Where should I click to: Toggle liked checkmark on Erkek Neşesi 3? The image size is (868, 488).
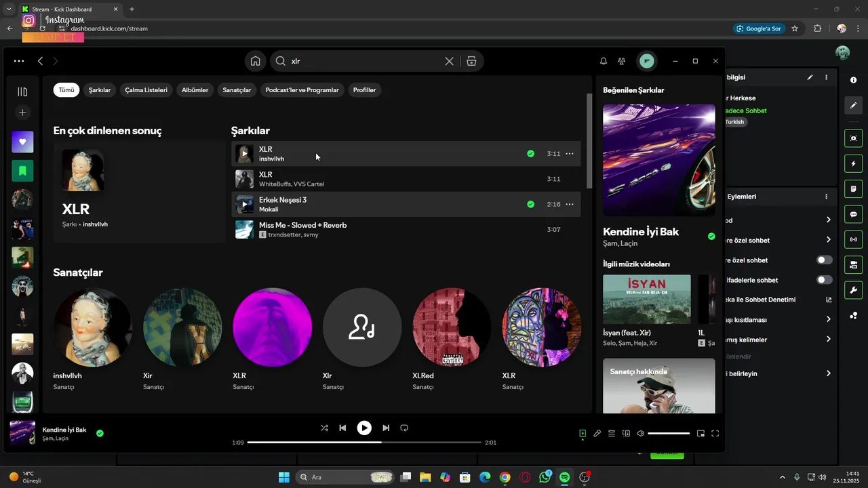point(530,204)
